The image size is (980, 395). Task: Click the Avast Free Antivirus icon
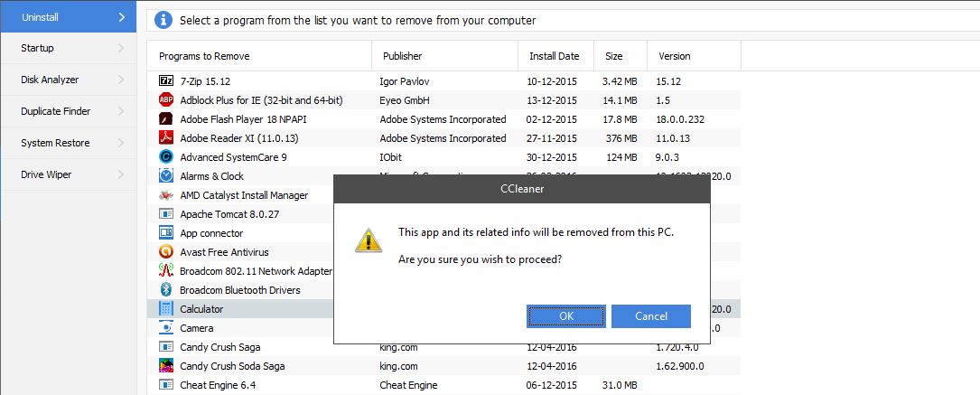click(165, 252)
